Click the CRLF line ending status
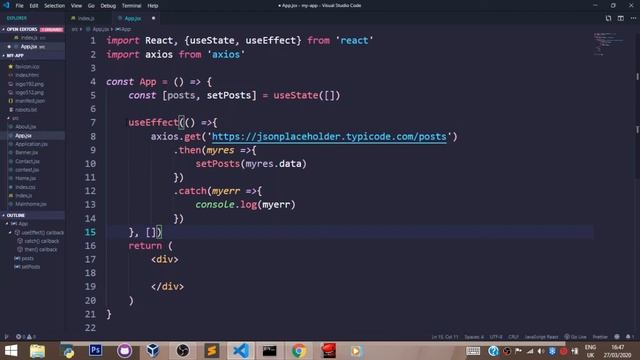This screenshot has height=360, width=640. click(x=513, y=337)
